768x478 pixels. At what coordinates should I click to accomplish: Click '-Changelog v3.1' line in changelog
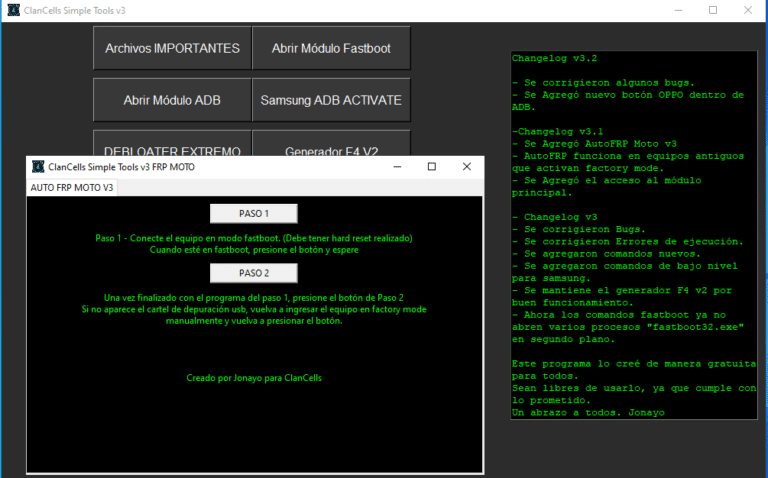tap(557, 131)
